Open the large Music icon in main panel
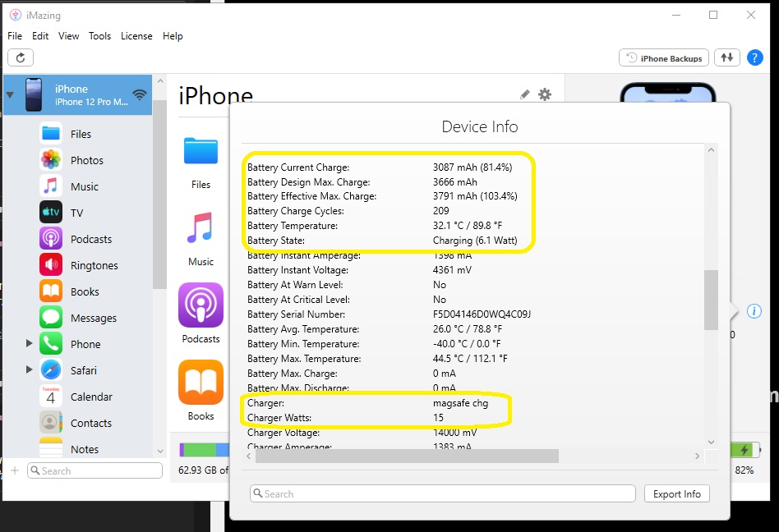 (201, 227)
